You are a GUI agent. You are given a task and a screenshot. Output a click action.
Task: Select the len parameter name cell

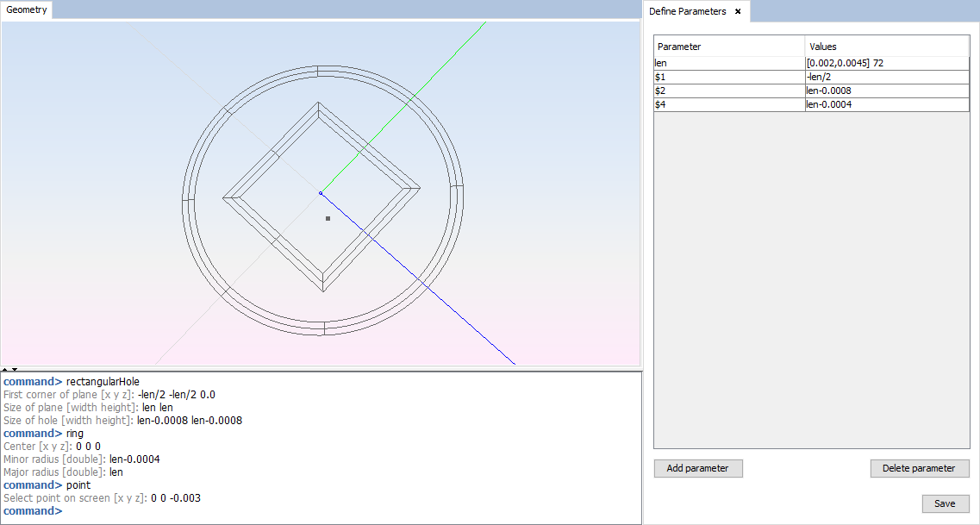tap(729, 63)
